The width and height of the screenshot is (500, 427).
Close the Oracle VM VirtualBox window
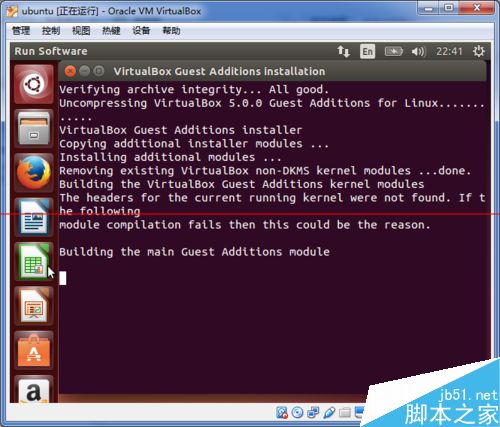pos(477,8)
